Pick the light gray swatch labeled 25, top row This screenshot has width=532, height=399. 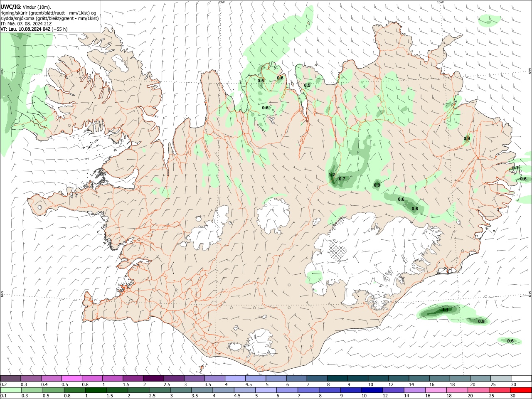[x=500, y=378]
